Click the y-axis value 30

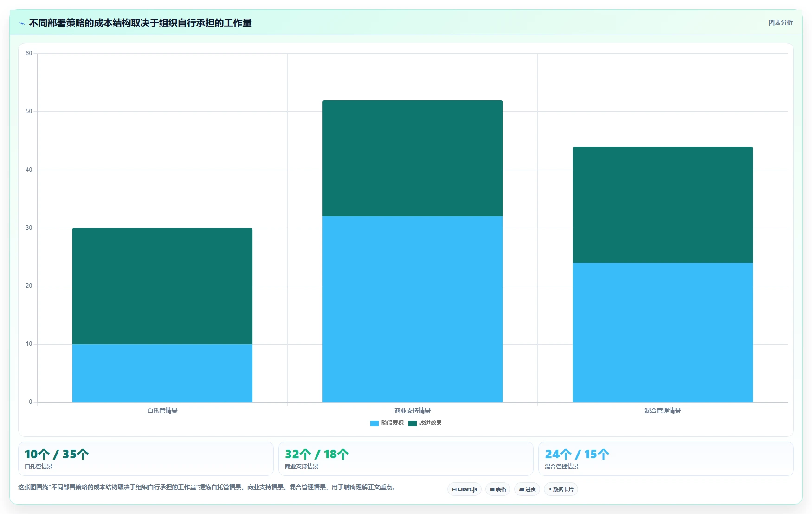tap(29, 228)
